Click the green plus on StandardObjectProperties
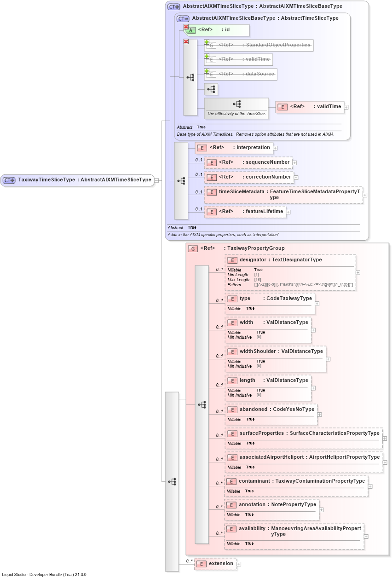The height and width of the screenshot is (577, 392). coord(207,42)
